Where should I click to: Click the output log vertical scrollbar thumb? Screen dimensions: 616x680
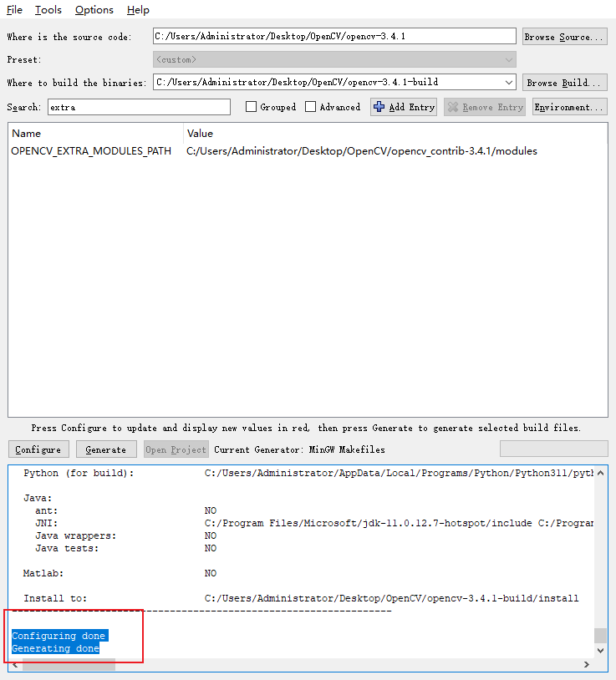point(600,636)
